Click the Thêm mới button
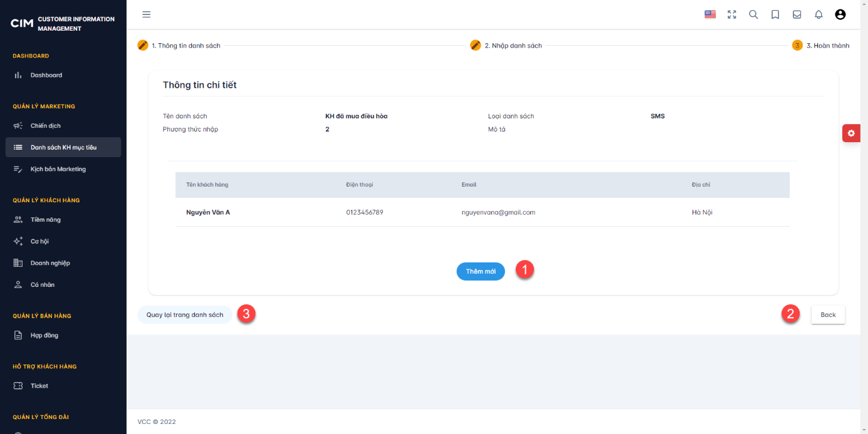868x434 pixels. [x=481, y=271]
